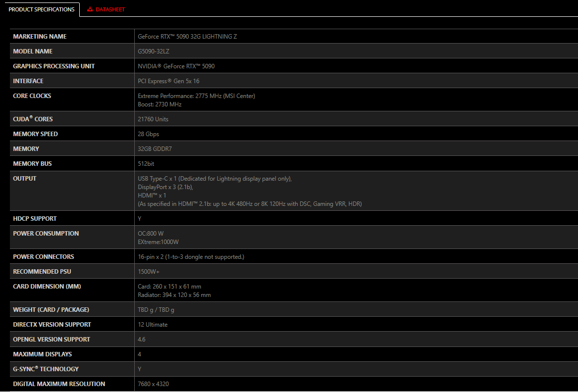
Task: Click the 16-pin x 2 power connectors value
Action: coord(191,257)
